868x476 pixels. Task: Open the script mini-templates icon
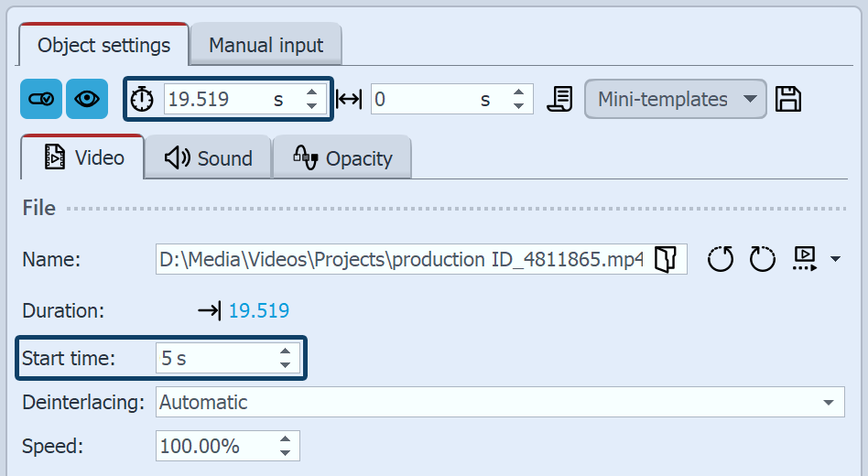coord(560,99)
